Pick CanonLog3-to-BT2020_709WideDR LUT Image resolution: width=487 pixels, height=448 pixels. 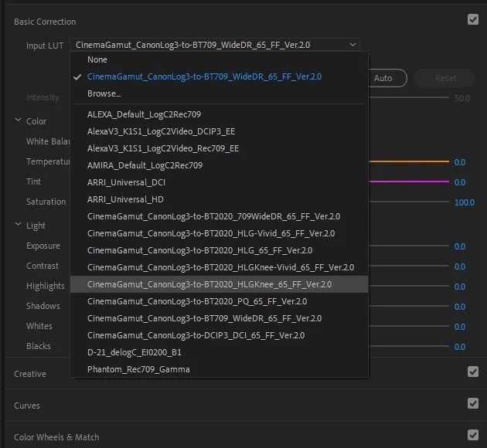click(x=220, y=216)
